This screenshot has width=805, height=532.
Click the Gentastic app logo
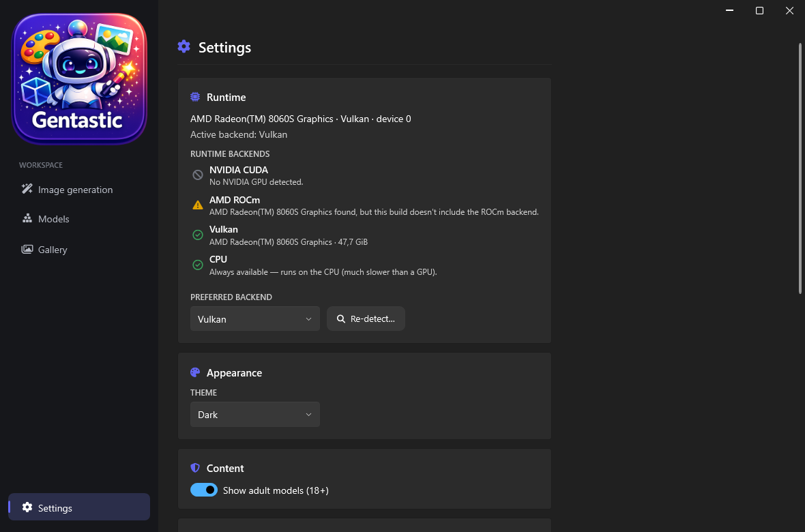[79, 78]
